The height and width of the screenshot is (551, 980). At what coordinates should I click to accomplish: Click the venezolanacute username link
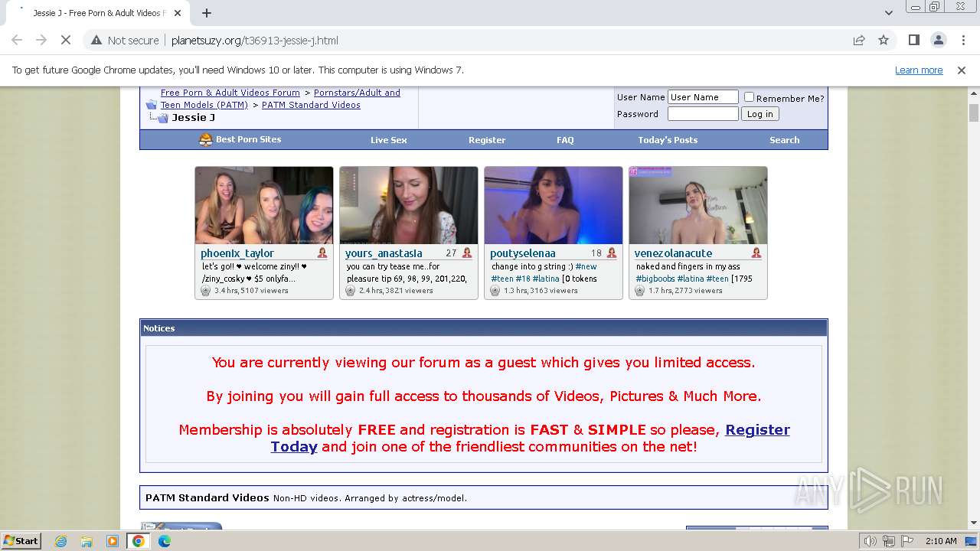pos(673,253)
